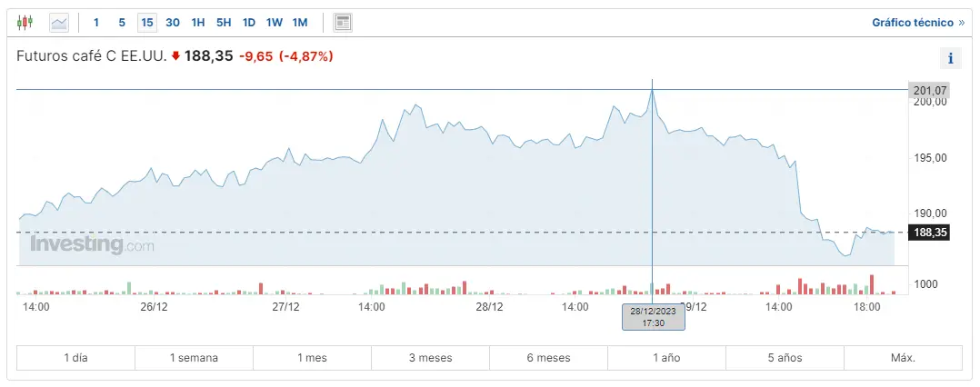Click the Máx. range button
Screen dimensions: 980x387
tap(903, 358)
